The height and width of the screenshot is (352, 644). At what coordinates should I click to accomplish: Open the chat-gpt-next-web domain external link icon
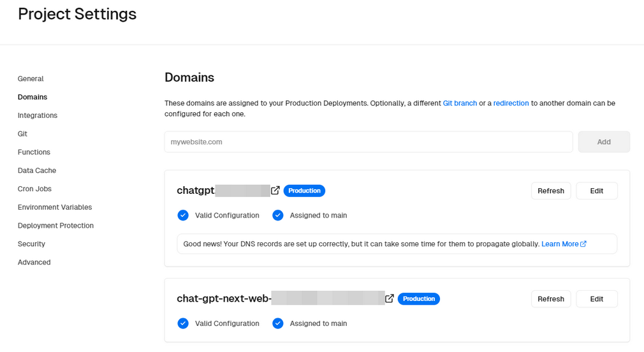tap(390, 298)
